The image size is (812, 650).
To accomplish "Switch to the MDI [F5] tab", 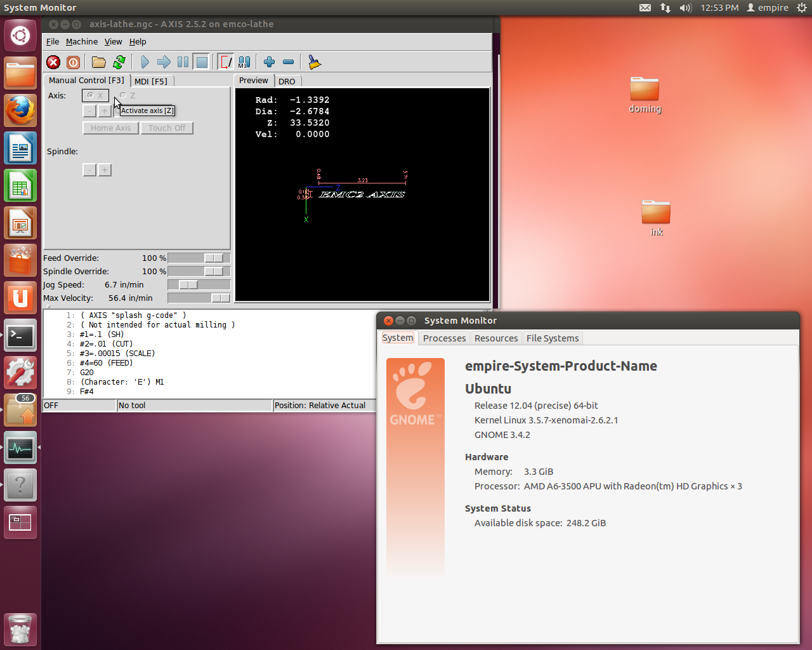I will point(151,81).
